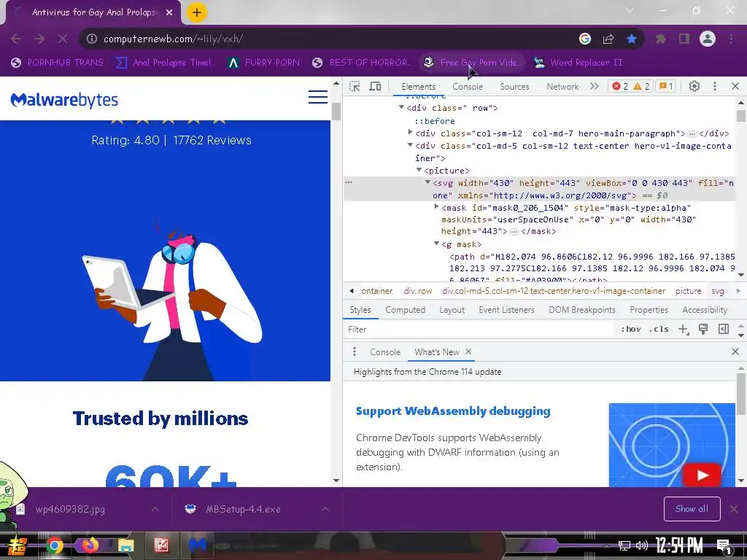Viewport: 747px width, 560px height.
Task: Switch to the Sources panel tab
Action: (x=514, y=87)
